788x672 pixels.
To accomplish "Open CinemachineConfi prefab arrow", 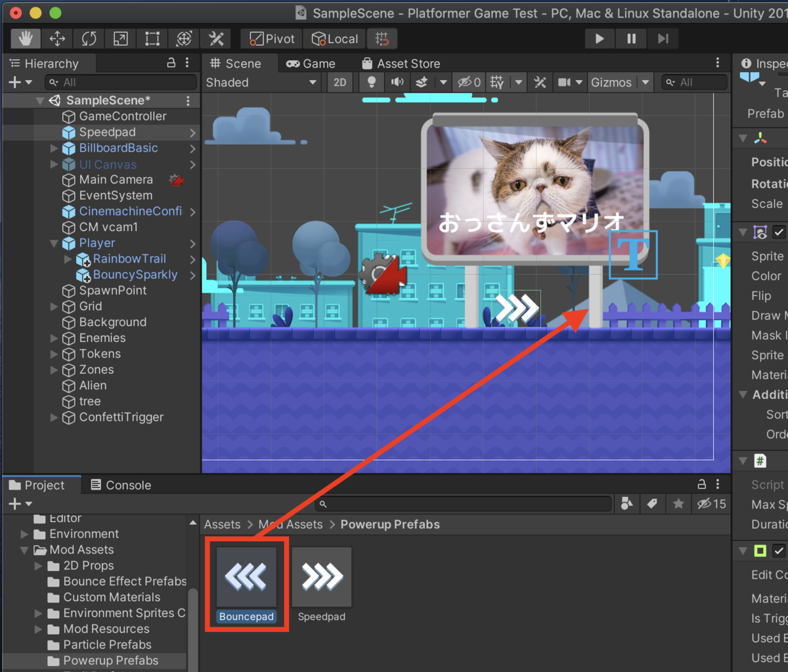I will point(192,212).
